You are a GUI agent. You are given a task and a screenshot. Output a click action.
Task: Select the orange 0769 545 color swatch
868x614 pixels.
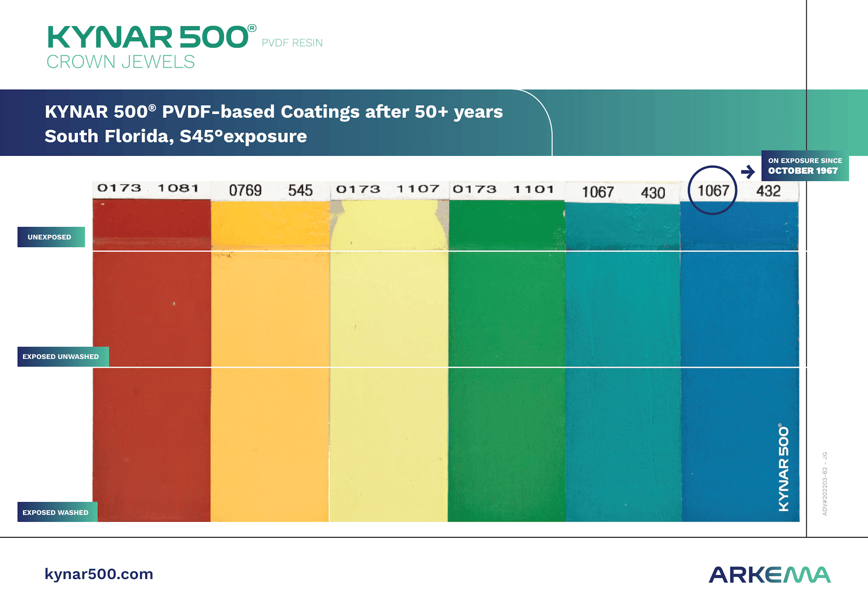tap(270, 361)
